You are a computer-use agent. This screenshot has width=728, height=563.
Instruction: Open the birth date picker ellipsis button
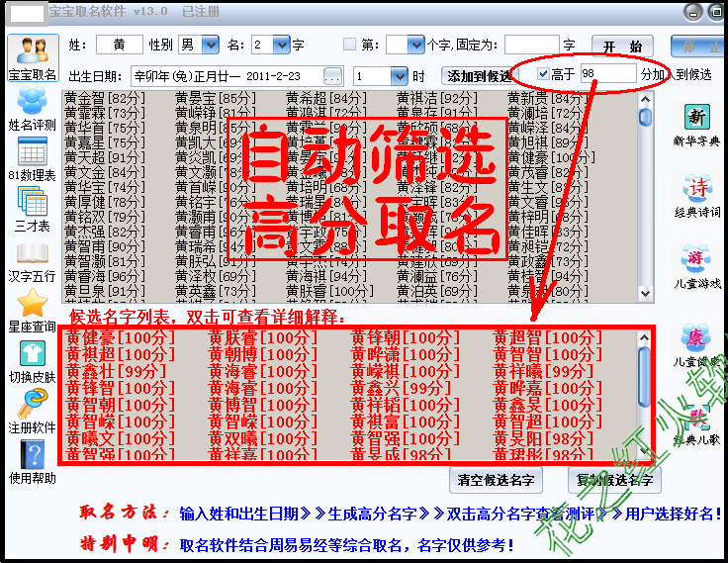(332, 76)
